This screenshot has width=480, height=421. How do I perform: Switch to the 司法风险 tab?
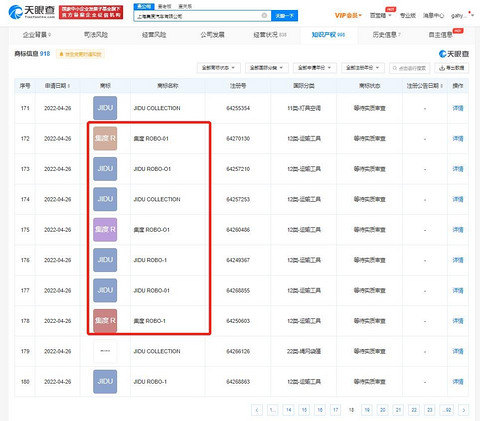coord(96,35)
